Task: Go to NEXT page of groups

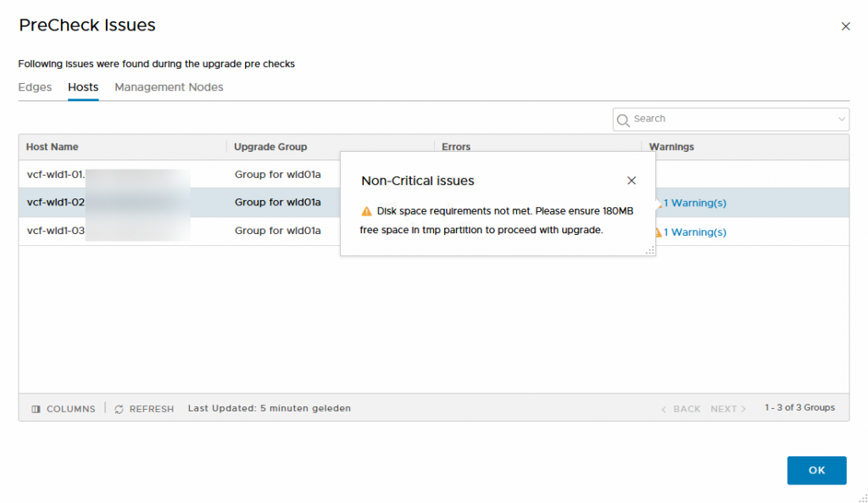Action: [728, 409]
